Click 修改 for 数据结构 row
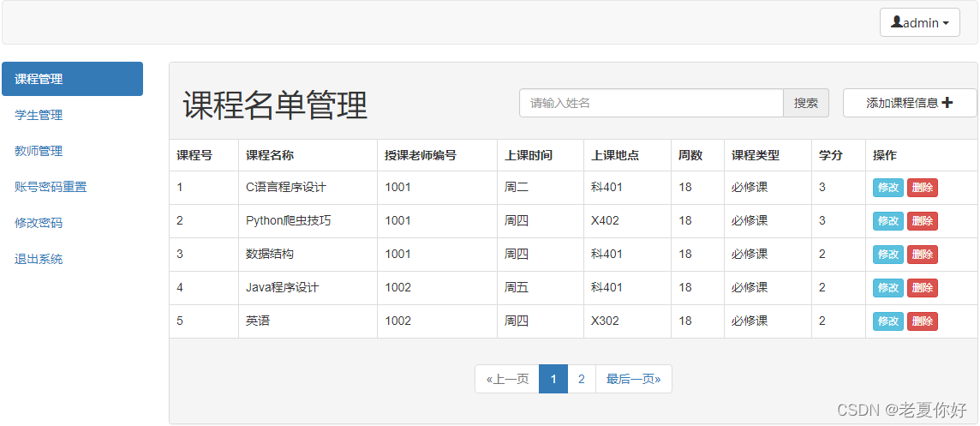 point(888,254)
